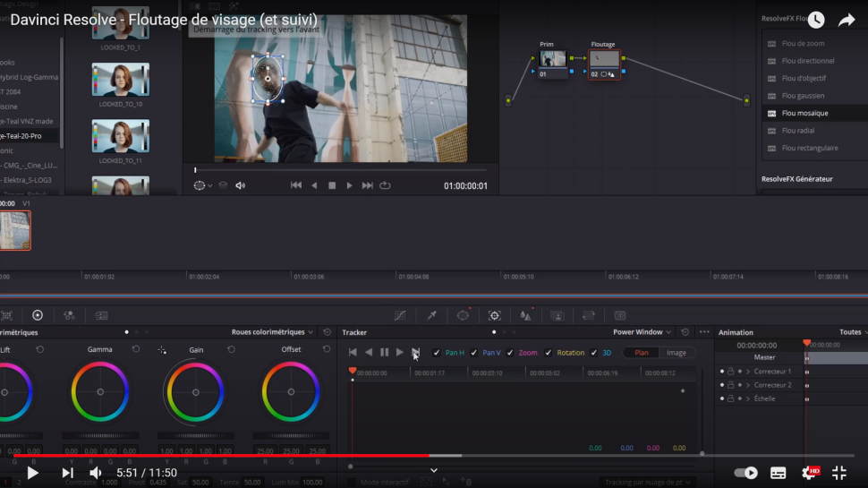Switch tracker mode to Plan

641,352
